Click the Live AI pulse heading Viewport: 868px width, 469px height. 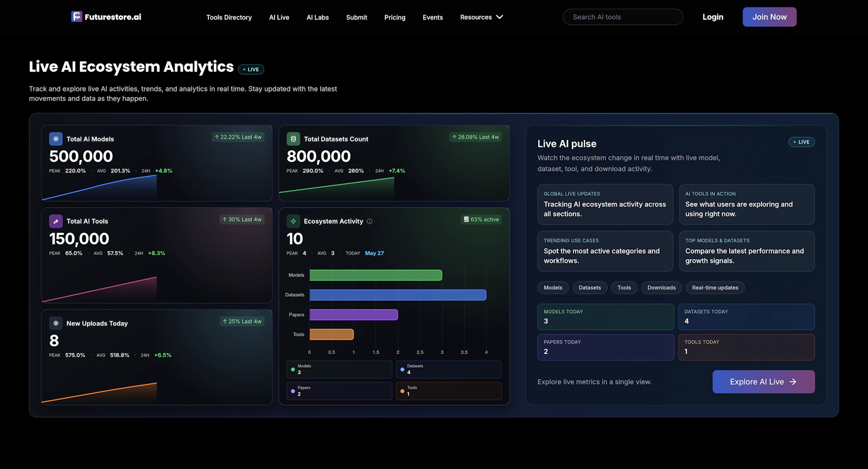click(x=567, y=144)
